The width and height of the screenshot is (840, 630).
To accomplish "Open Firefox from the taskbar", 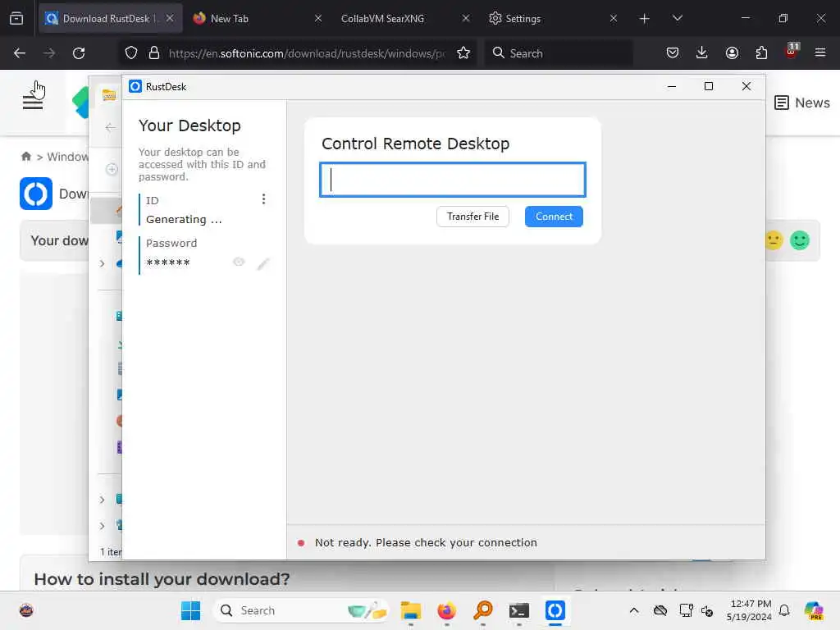I will pos(447,610).
